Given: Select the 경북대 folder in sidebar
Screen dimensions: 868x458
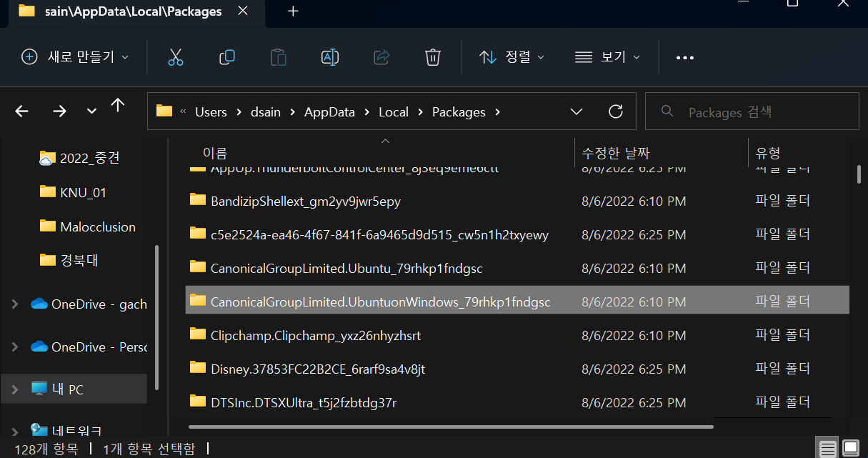Looking at the screenshot, I should (x=79, y=260).
